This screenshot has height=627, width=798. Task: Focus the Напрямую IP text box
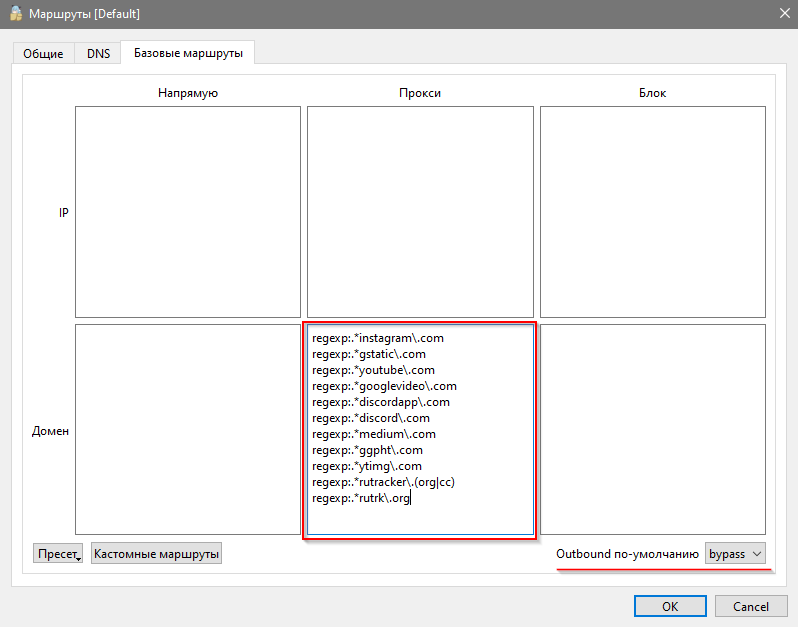(x=187, y=212)
